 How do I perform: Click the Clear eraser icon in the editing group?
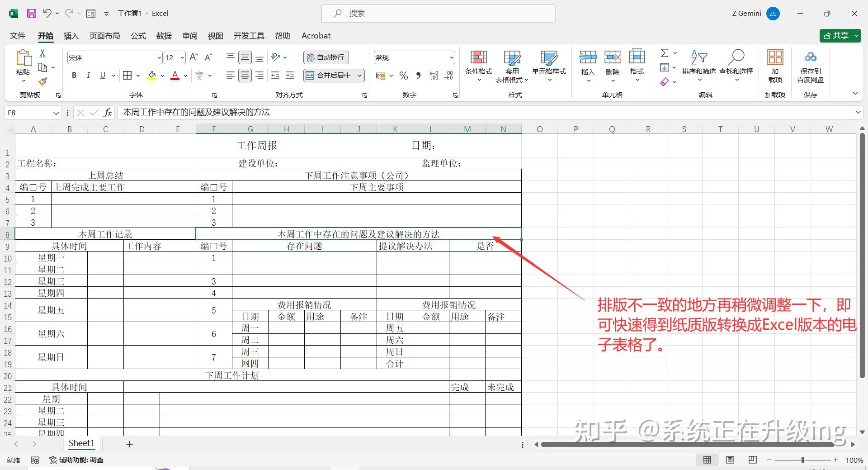[665, 82]
